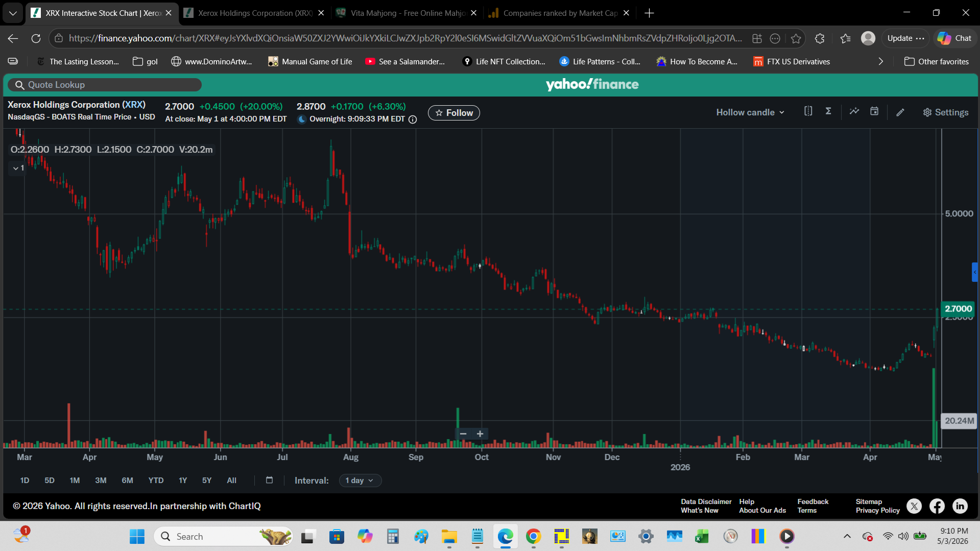Select the 1M time range
Screen dimensions: 980x551
click(75, 481)
